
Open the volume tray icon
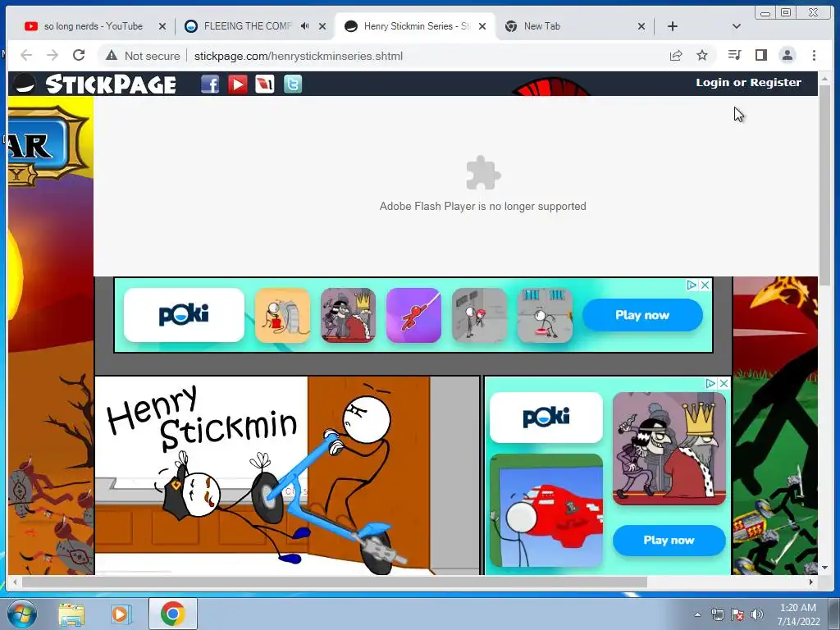tap(757, 614)
